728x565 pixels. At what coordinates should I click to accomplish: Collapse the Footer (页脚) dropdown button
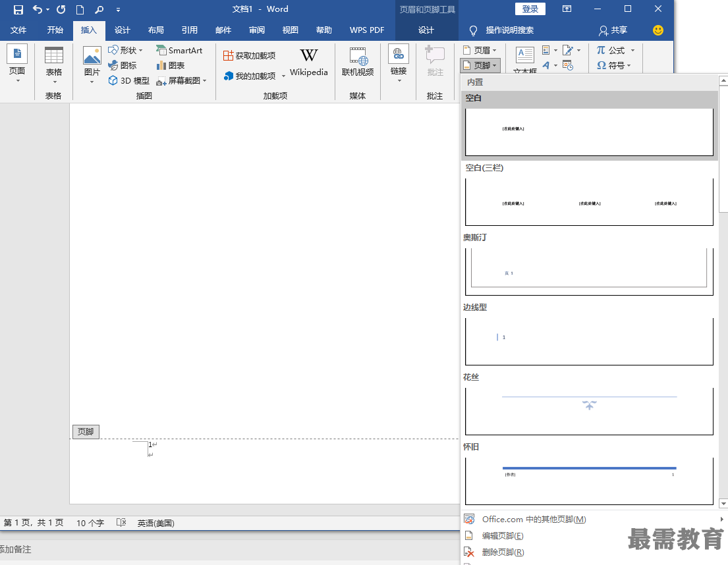(x=480, y=65)
